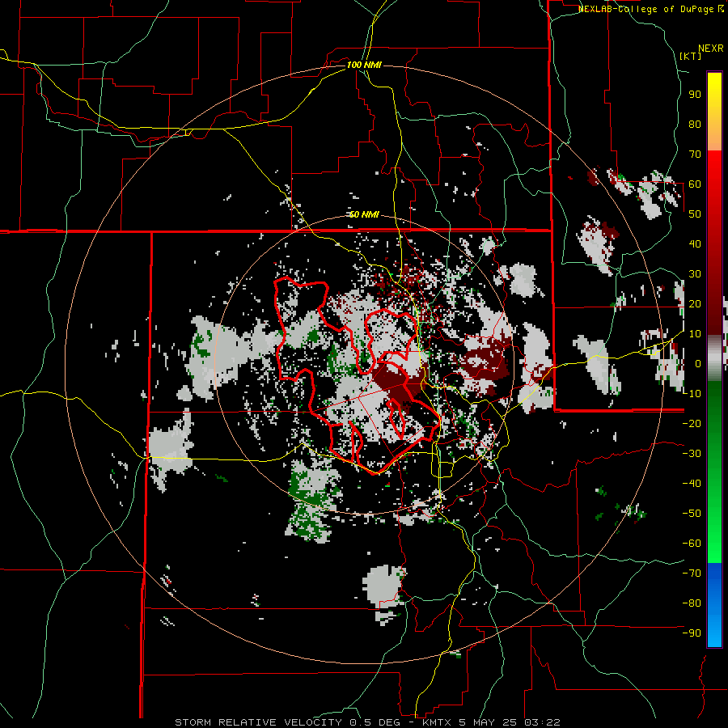The width and height of the screenshot is (728, 728).
Task: Click the 100 NMI range ring label
Action: pyautogui.click(x=364, y=65)
